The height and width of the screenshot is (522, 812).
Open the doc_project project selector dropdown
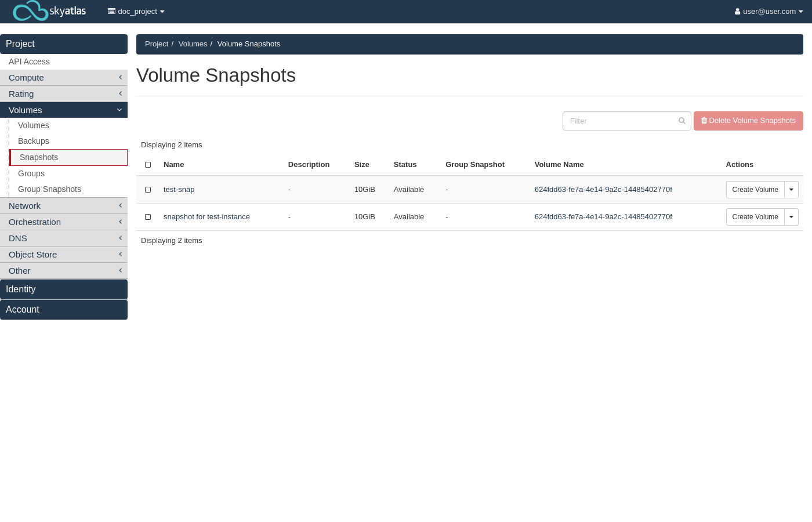[x=136, y=11]
